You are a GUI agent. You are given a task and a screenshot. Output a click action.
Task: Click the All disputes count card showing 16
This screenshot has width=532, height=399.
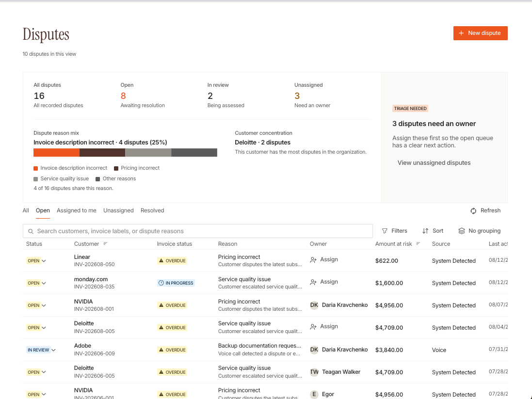(x=58, y=96)
